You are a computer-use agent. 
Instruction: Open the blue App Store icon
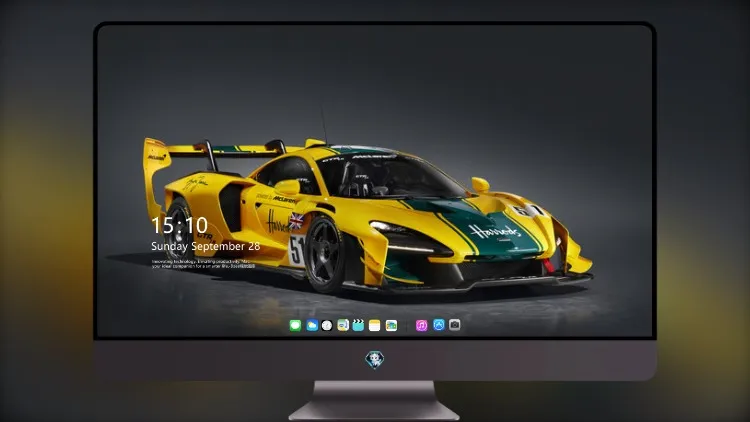click(439, 325)
